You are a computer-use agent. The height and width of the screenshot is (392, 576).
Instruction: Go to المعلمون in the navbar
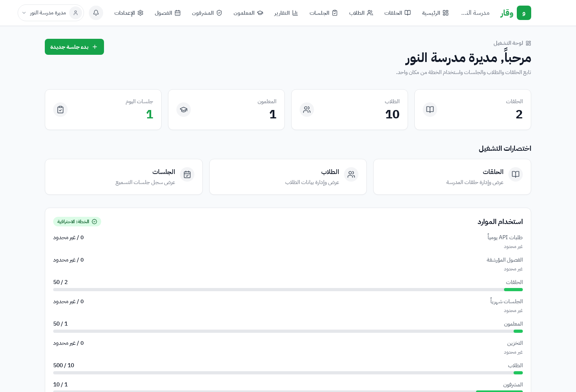coord(248,13)
